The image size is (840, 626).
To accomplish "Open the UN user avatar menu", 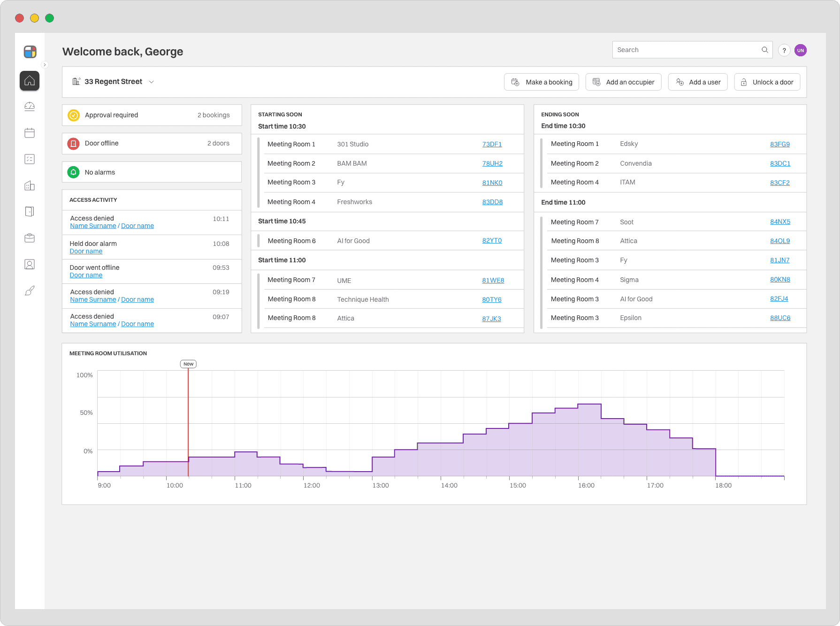I will coord(801,50).
